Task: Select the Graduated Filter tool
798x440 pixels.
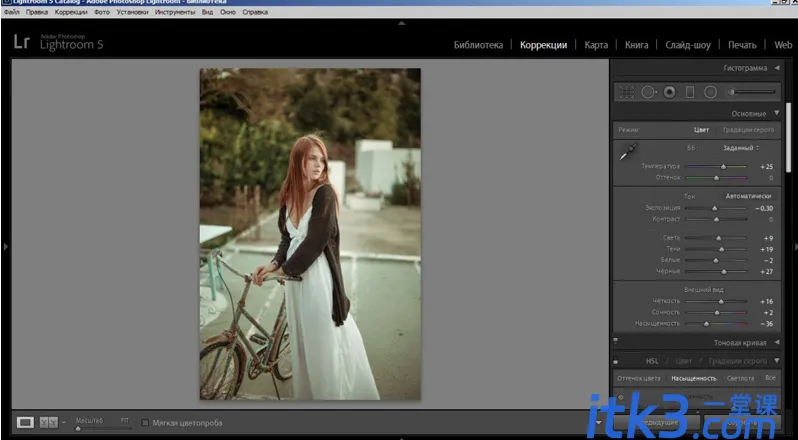Action: pos(690,92)
